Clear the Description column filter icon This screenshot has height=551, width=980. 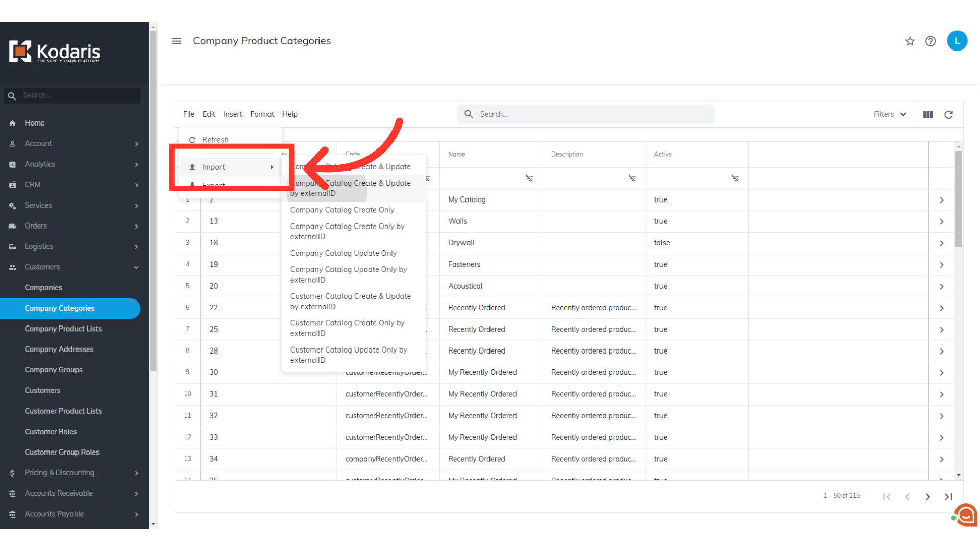coord(632,178)
